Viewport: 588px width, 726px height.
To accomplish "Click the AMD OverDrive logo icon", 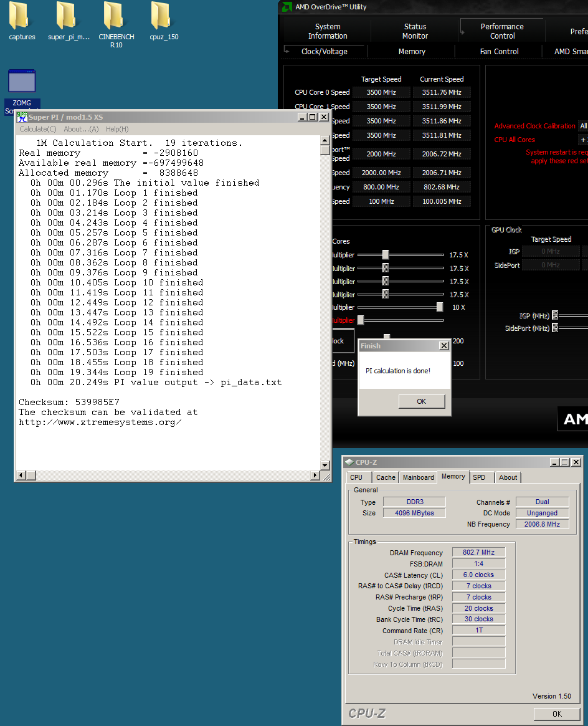I will [x=286, y=7].
